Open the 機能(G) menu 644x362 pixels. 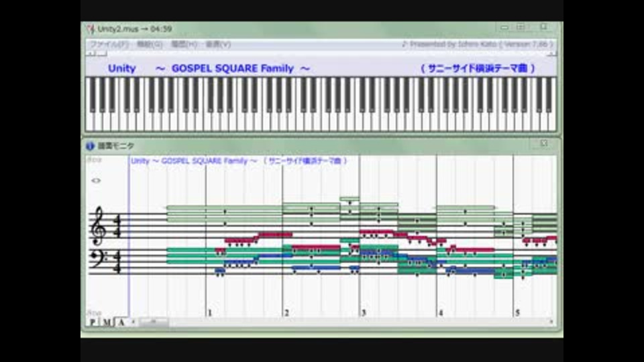(150, 44)
